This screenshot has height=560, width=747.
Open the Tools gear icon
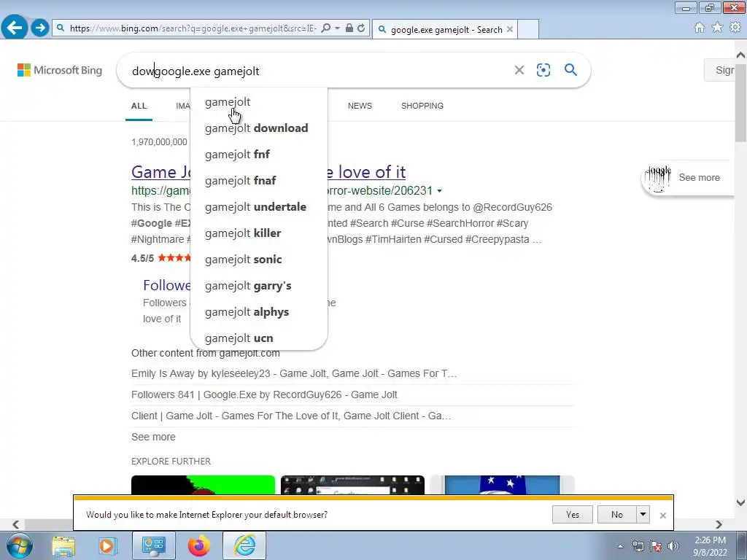click(x=735, y=28)
